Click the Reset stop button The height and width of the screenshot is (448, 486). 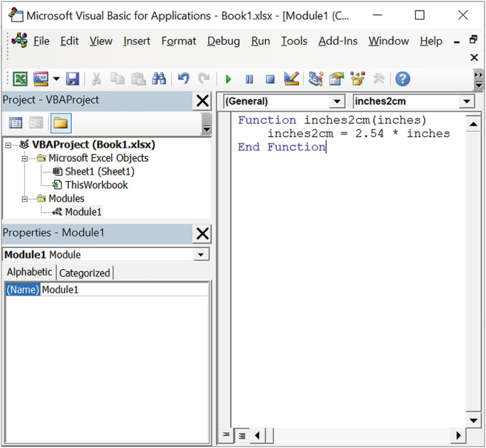click(270, 80)
